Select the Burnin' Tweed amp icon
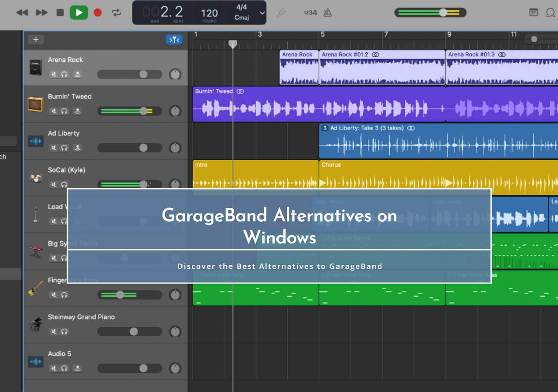This screenshot has width=558, height=392. pyautogui.click(x=35, y=104)
